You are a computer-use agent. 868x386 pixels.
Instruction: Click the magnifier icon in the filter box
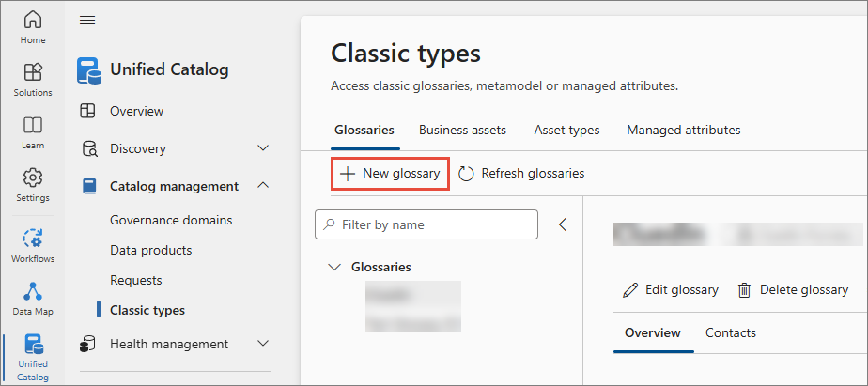(329, 224)
